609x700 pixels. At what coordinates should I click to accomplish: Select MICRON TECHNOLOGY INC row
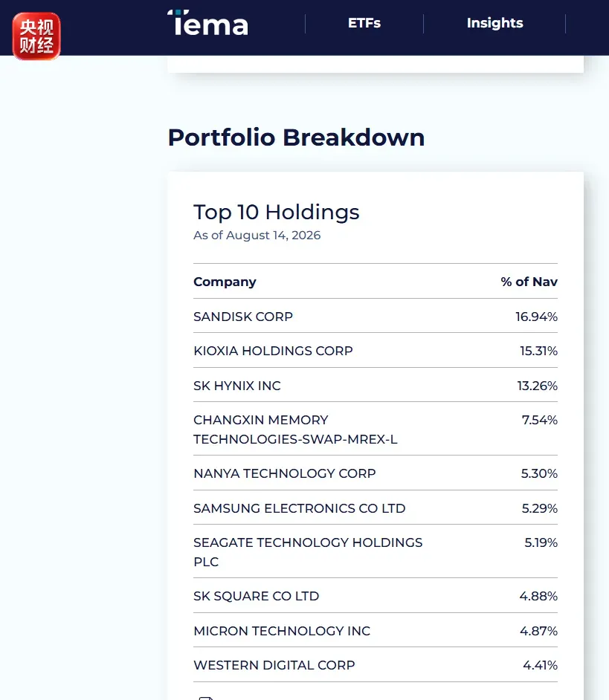tap(376, 630)
